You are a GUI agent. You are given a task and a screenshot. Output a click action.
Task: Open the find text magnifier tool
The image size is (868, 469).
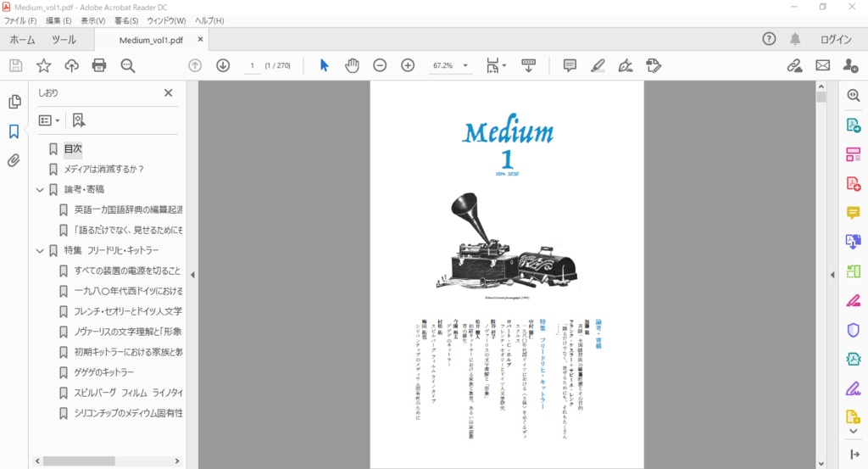tap(128, 65)
